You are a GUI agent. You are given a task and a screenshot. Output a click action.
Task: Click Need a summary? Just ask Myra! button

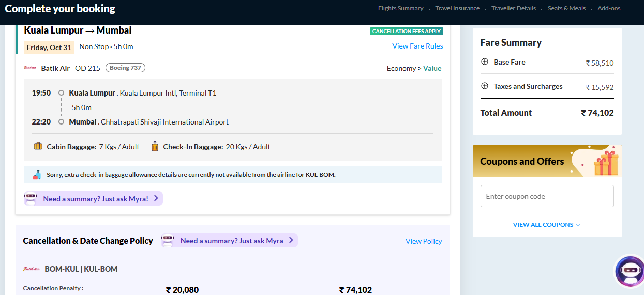[x=93, y=198]
